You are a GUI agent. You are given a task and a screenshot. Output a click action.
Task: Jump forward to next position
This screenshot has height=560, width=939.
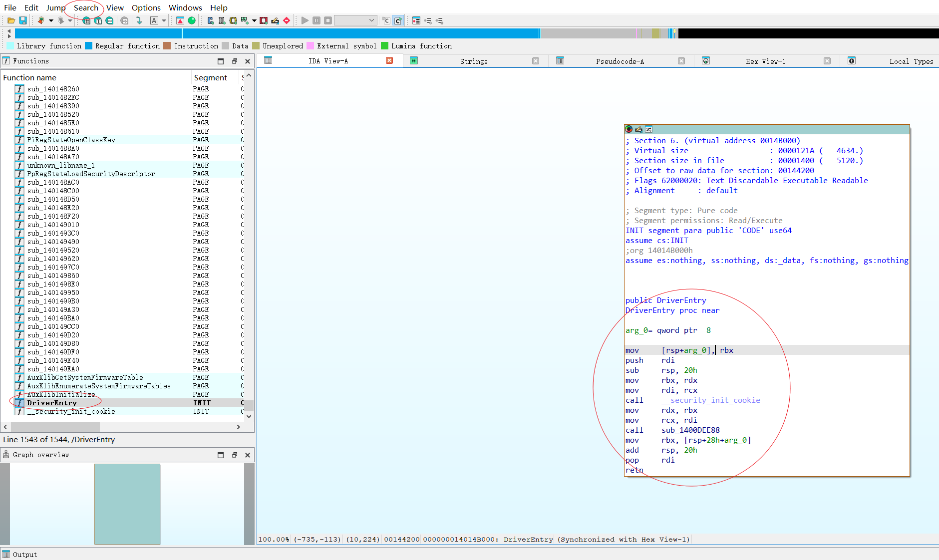click(x=60, y=20)
